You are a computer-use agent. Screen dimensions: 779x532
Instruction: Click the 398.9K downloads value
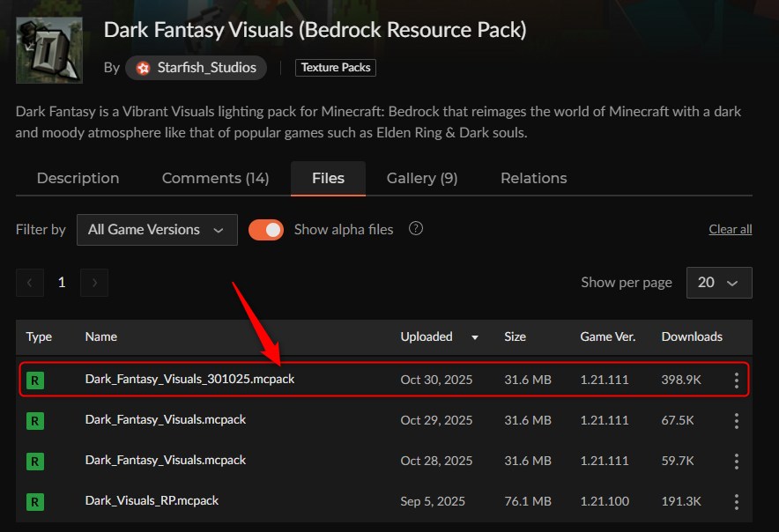pyautogui.click(x=680, y=380)
